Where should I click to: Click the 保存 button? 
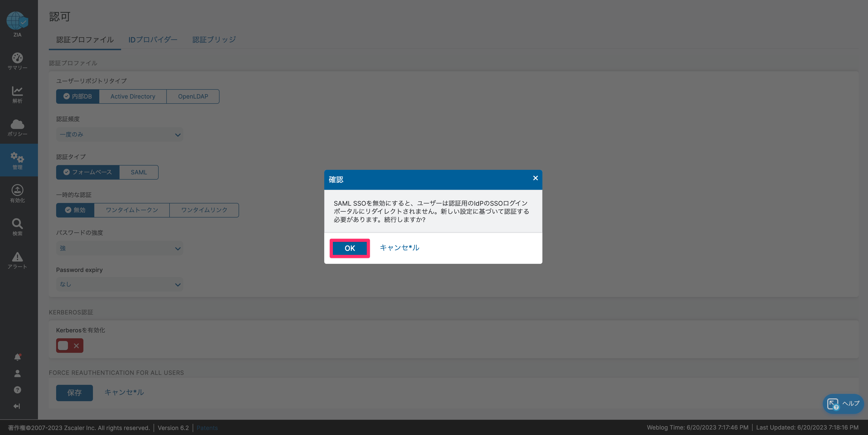tap(75, 393)
